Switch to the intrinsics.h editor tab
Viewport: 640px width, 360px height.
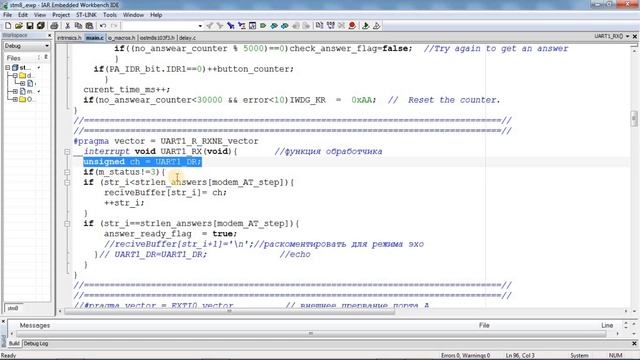[69, 38]
